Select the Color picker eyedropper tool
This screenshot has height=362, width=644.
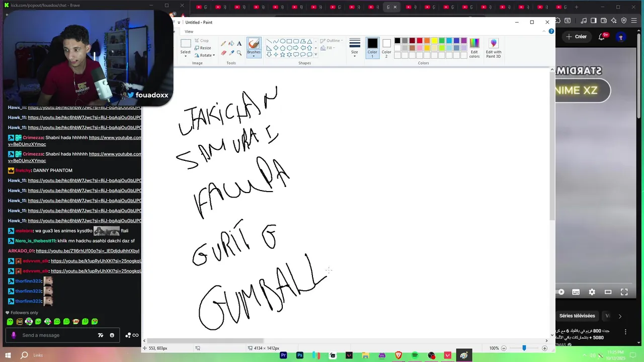[231, 53]
